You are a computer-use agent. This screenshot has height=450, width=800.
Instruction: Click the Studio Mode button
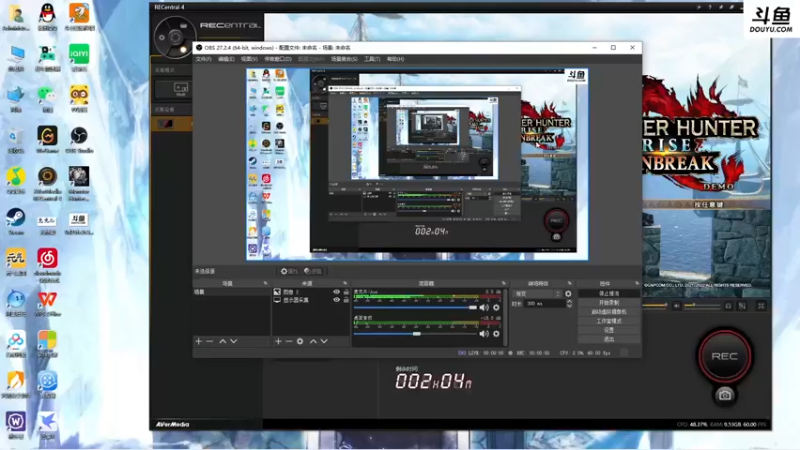click(609, 321)
